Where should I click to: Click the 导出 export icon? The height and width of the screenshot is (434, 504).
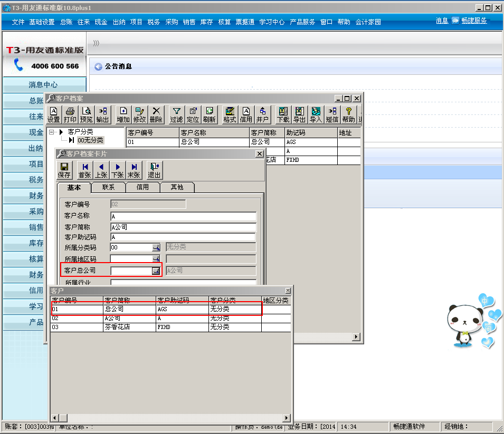(x=300, y=114)
